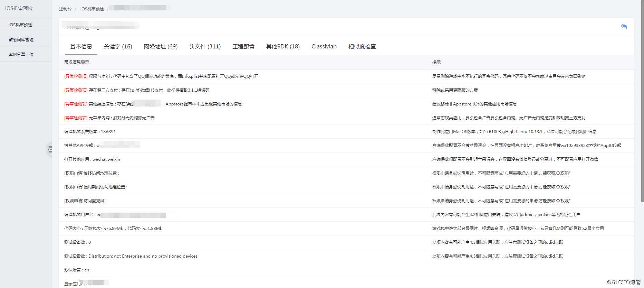Click the hint about 无广告无内购 third-party payment
Image resolution: width=644 pixels, height=288 pixels.
509,118
